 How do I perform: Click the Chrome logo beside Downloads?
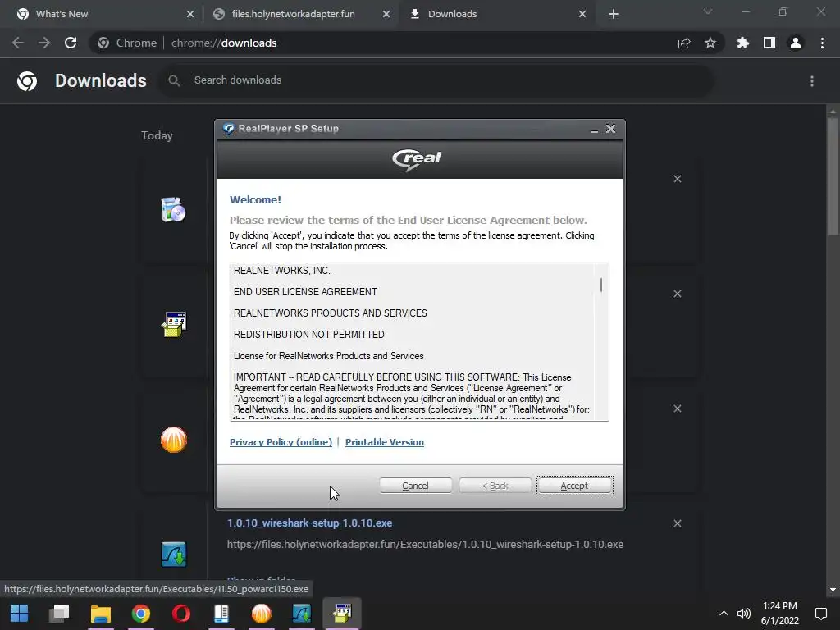(x=27, y=81)
